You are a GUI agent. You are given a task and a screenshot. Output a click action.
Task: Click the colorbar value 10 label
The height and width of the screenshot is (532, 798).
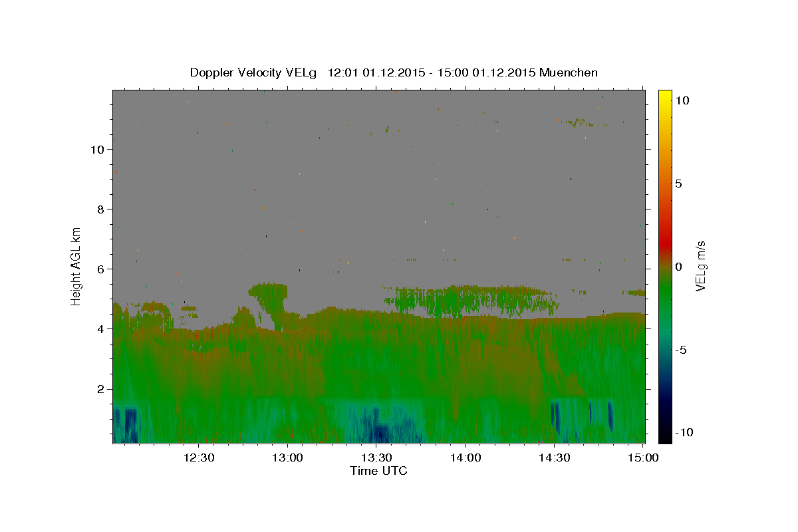pos(682,100)
